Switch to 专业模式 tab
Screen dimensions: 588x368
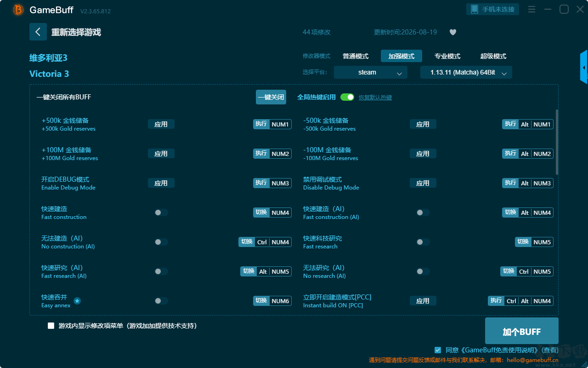(x=447, y=56)
